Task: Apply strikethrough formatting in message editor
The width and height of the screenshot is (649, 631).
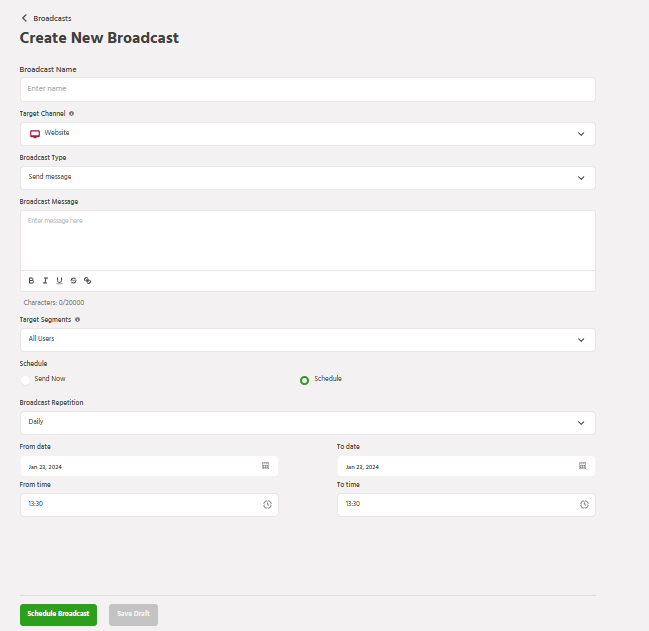Action: (x=73, y=281)
